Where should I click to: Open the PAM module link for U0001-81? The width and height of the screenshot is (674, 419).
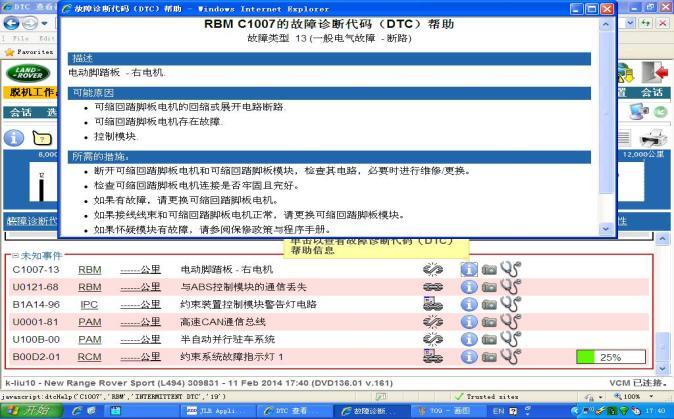(89, 322)
